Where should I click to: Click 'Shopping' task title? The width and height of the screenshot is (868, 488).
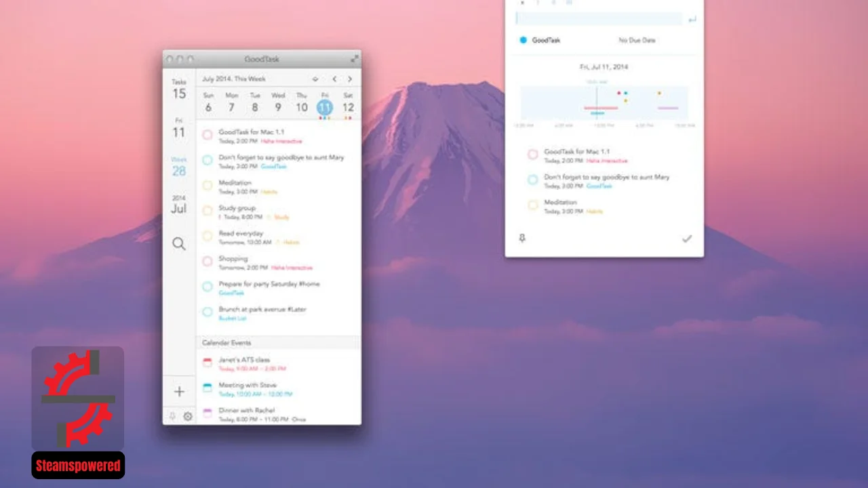pos(233,258)
